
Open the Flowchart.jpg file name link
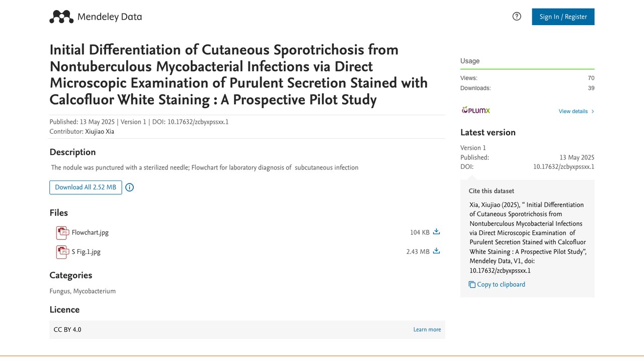90,232
